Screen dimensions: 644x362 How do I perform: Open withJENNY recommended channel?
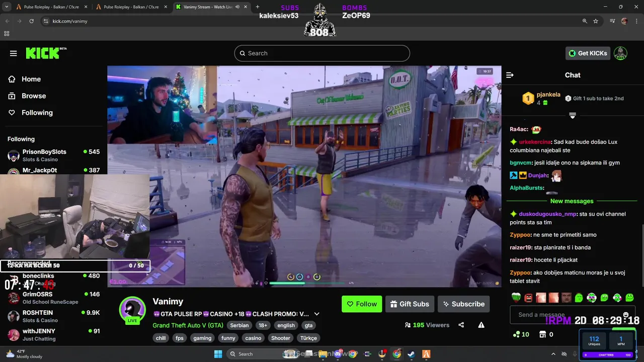(53, 334)
